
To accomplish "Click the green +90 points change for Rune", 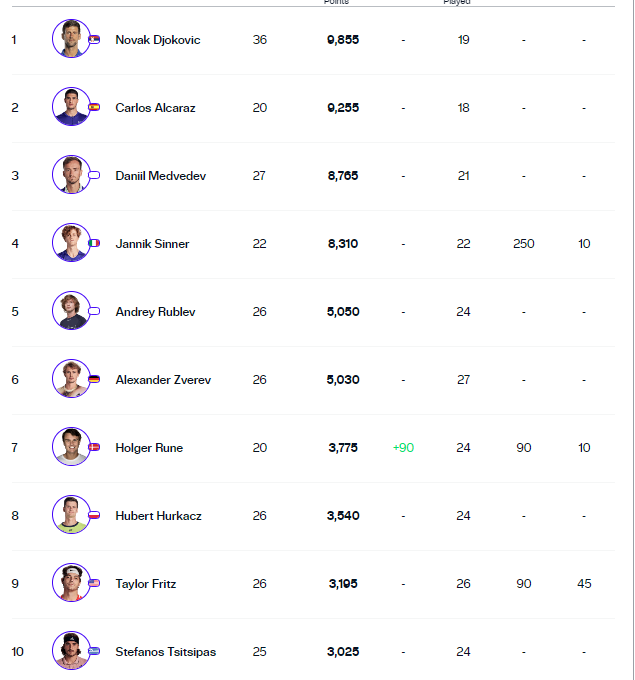I will click(x=403, y=448).
